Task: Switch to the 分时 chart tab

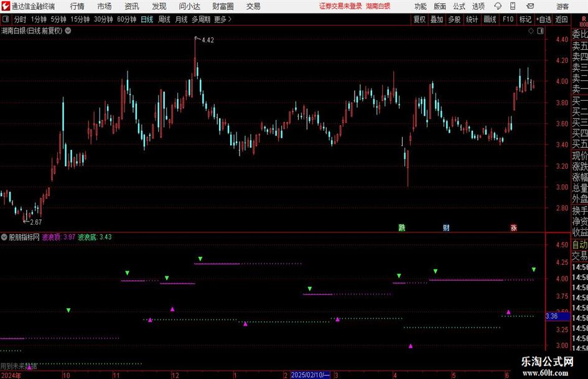Action: coord(20,19)
